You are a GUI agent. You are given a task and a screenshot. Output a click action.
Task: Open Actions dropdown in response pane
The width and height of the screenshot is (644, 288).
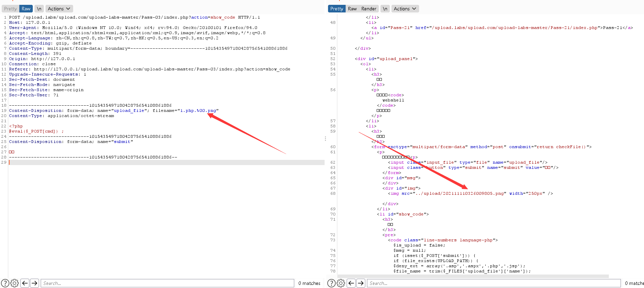click(x=405, y=9)
